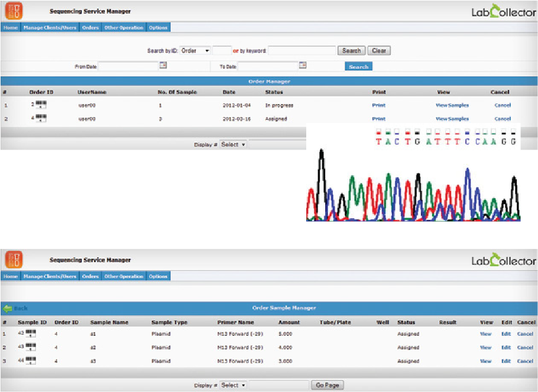The height and width of the screenshot is (392, 538).
Task: Click Primer Name column header
Action: coord(235,322)
